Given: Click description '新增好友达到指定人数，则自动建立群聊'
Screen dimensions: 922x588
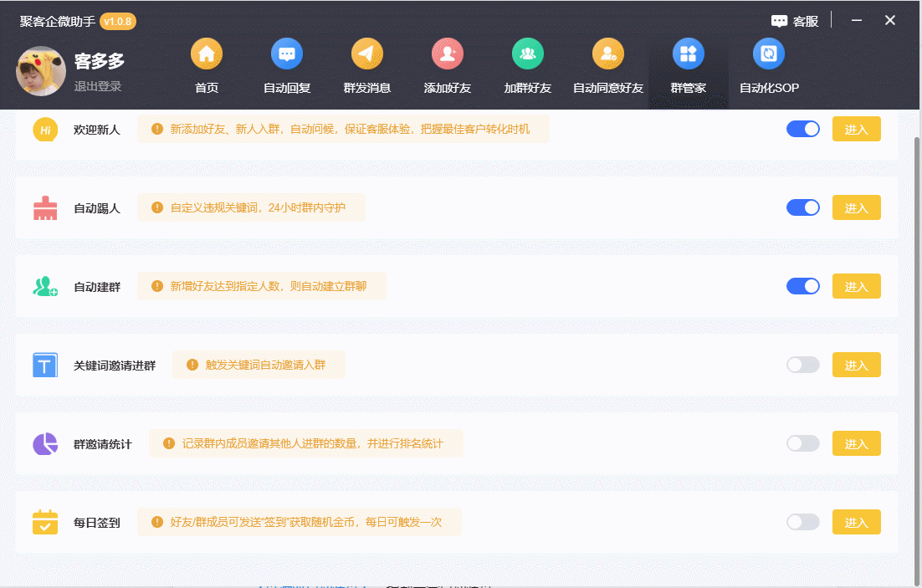Looking at the screenshot, I should coord(269,286).
